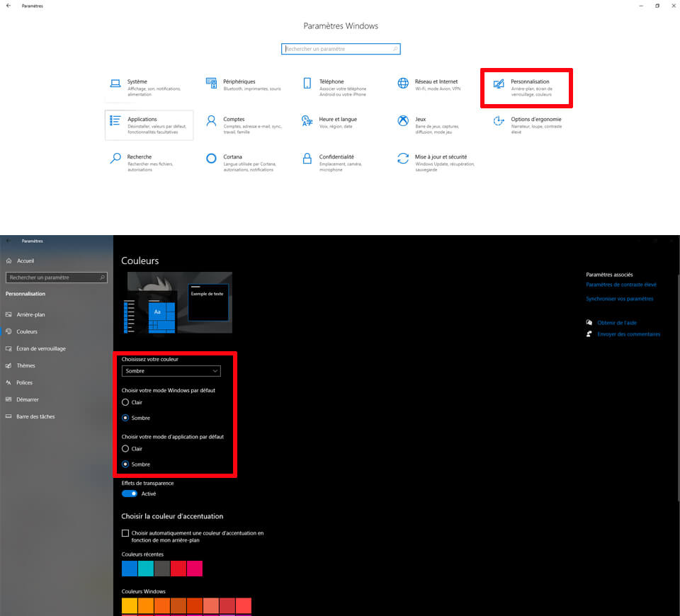Open Polices tab label in sidebar
This screenshot has width=680, height=616.
(24, 382)
